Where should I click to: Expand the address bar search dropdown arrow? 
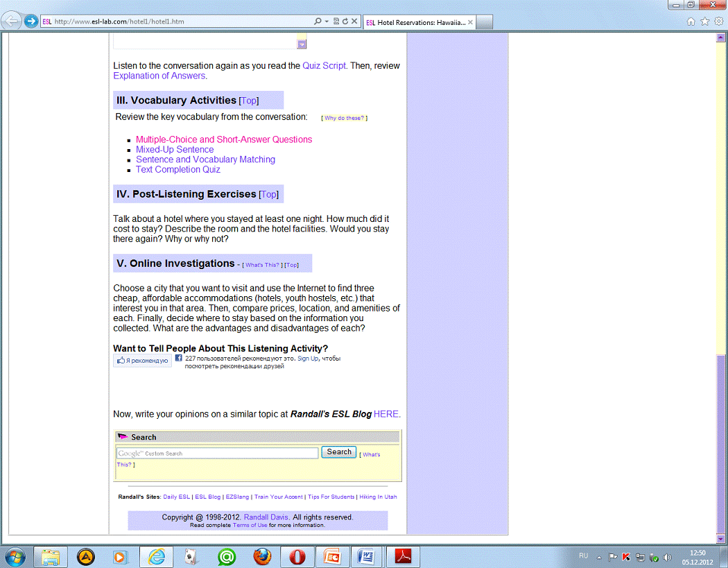point(327,21)
